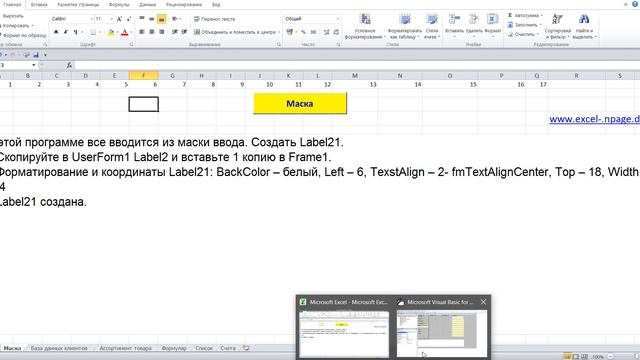640x360 pixels.
Task: Click Формат по образцу format painter
Action: tap(23, 36)
